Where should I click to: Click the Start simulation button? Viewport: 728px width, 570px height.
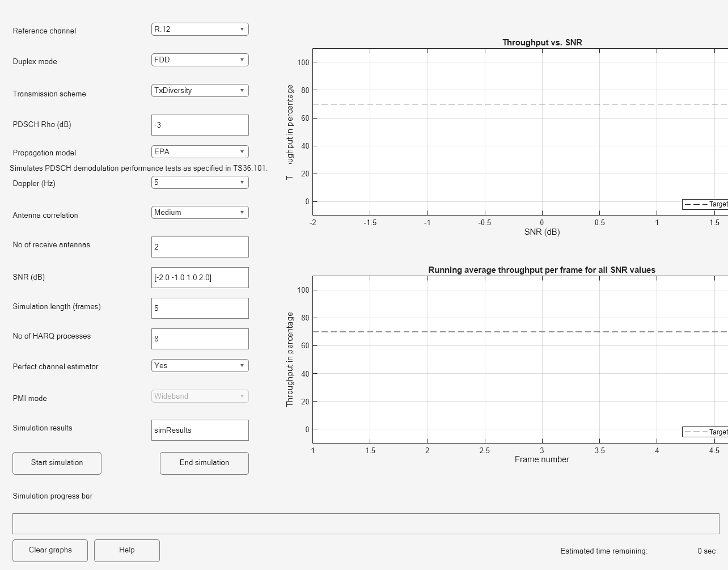[x=56, y=463]
